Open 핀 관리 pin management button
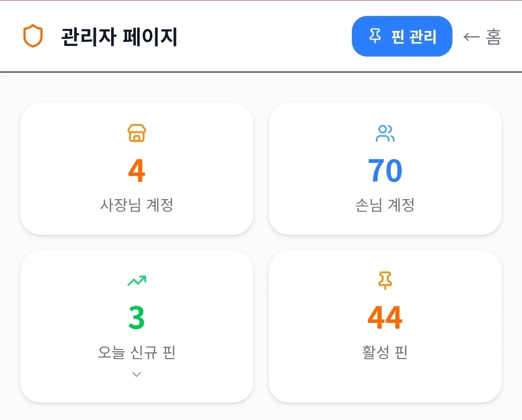522x420 pixels. pos(402,36)
